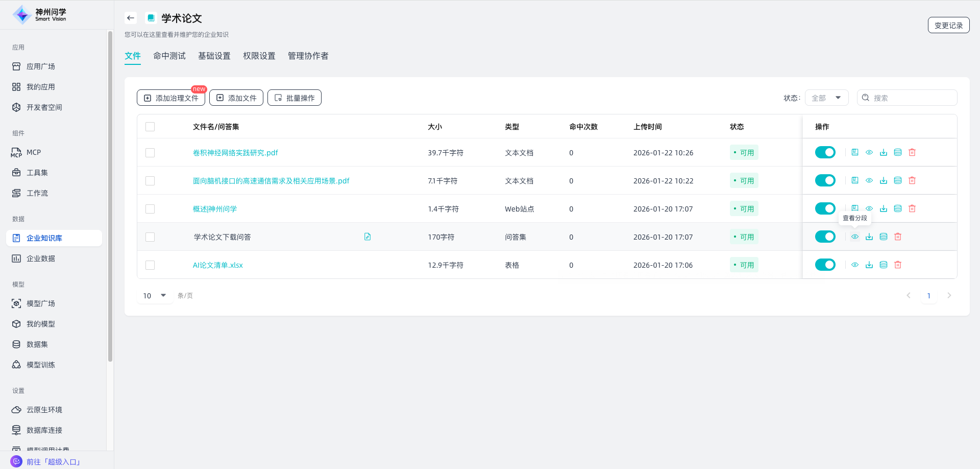This screenshot has width=980, height=469.
Task: Download the AI论文清单.xlsx file
Action: [869, 265]
